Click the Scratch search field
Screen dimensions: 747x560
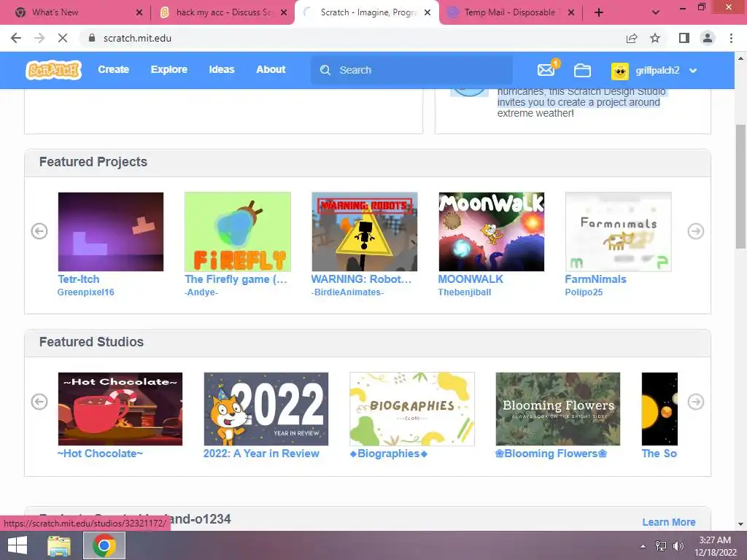click(x=411, y=70)
